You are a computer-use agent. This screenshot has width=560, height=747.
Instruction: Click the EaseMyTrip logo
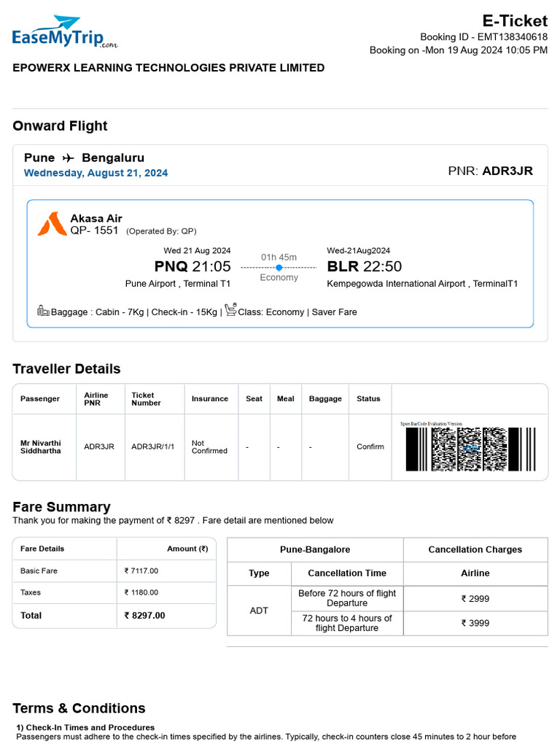click(64, 33)
